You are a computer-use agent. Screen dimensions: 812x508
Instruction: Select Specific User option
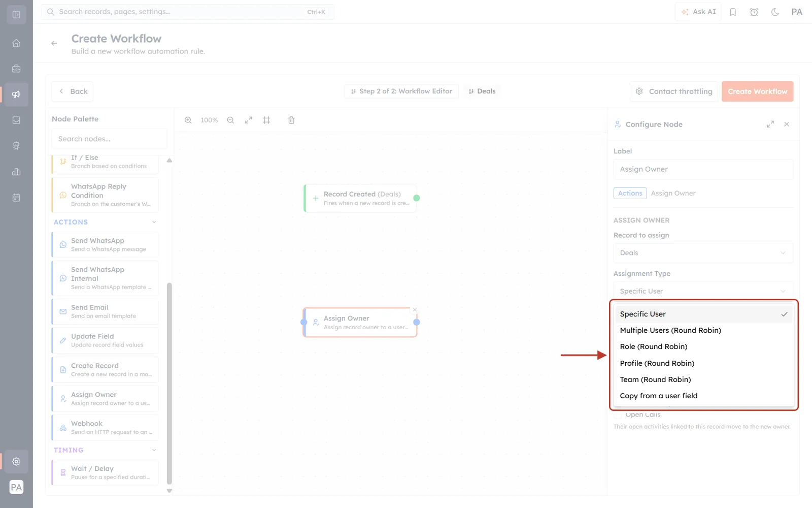coord(703,314)
